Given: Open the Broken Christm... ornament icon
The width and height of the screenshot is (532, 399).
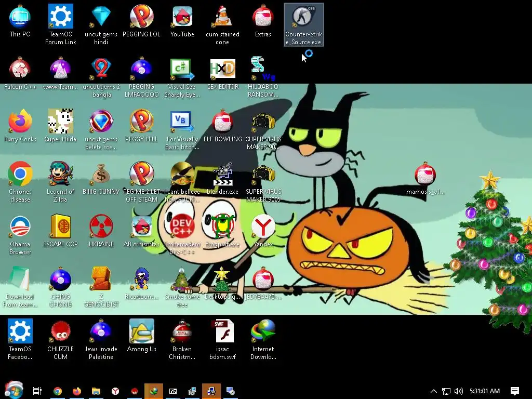Looking at the screenshot, I should [182, 340].
